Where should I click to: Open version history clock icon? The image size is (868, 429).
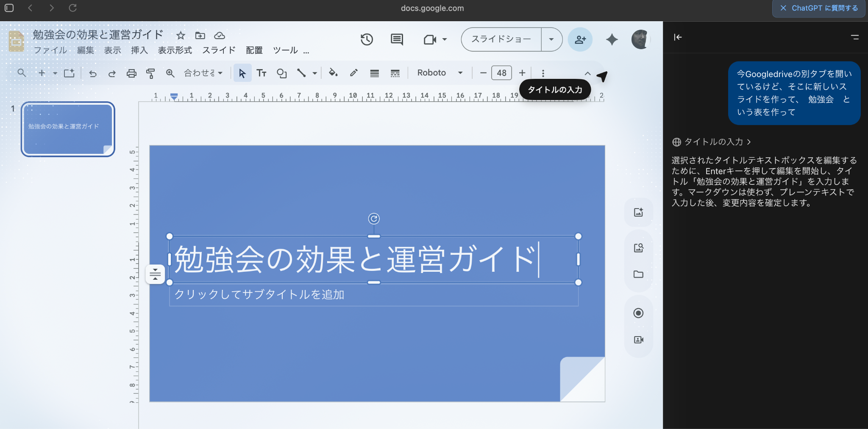(x=367, y=39)
